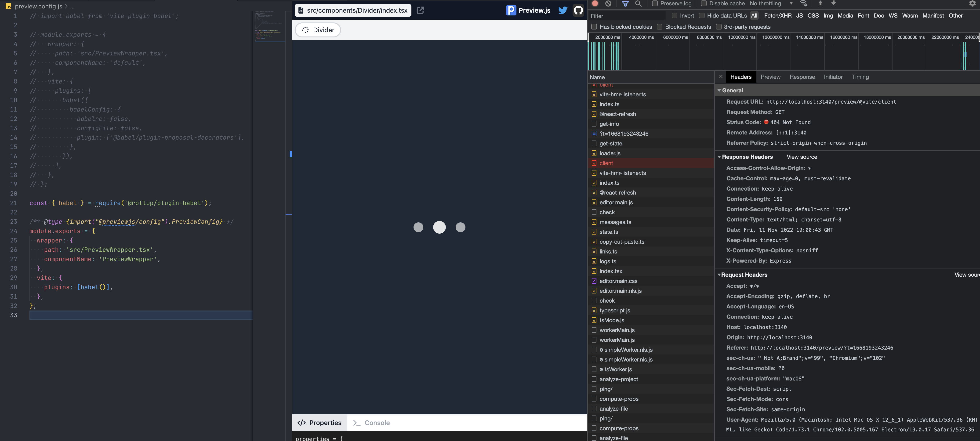
Task: Open the No throttling dropdown
Action: point(772,4)
